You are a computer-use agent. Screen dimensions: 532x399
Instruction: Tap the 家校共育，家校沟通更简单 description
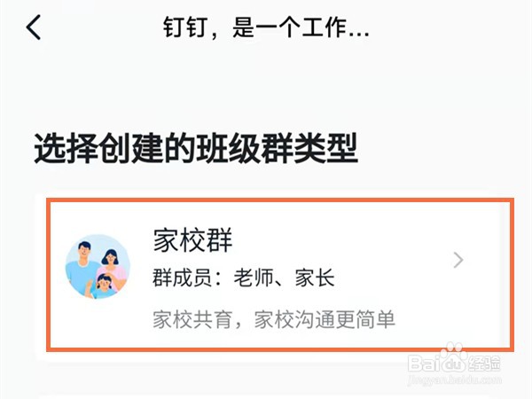(274, 319)
